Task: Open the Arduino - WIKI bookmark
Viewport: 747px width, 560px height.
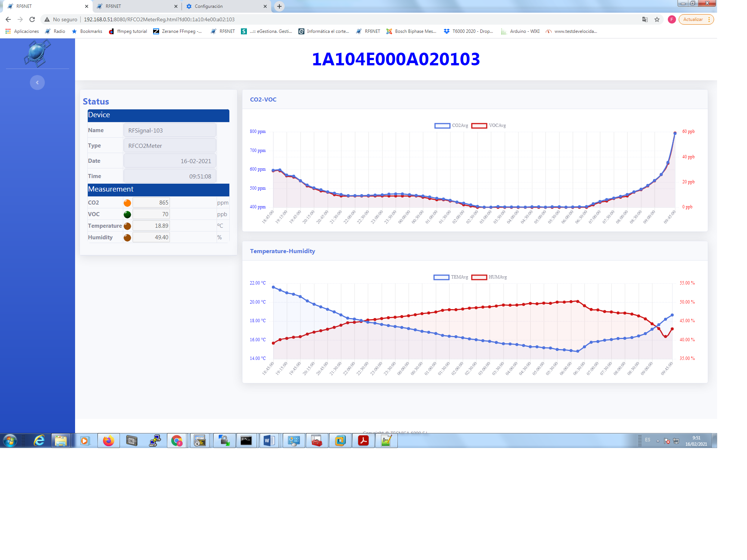Action: (x=521, y=31)
